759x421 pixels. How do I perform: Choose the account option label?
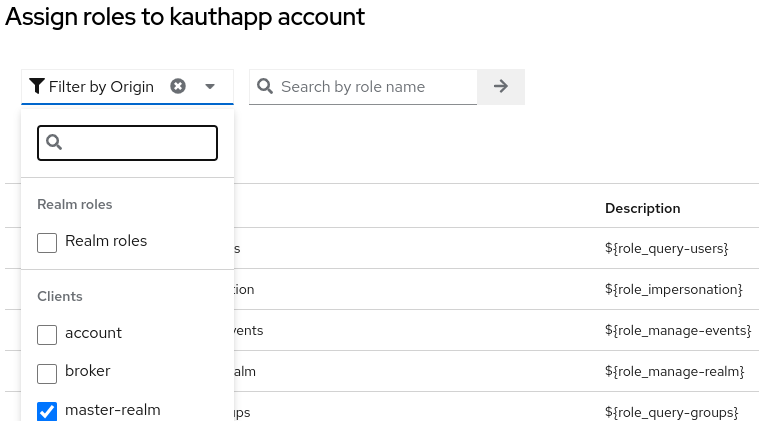(x=93, y=333)
